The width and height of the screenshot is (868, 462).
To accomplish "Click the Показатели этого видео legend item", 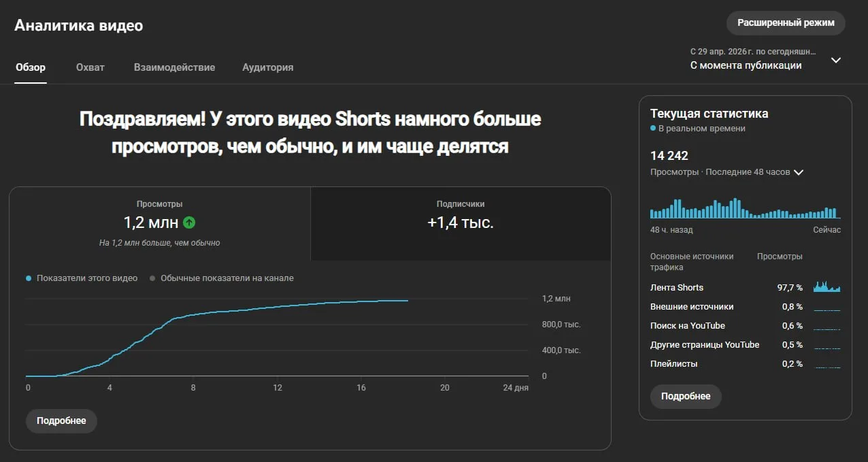I will coord(82,278).
